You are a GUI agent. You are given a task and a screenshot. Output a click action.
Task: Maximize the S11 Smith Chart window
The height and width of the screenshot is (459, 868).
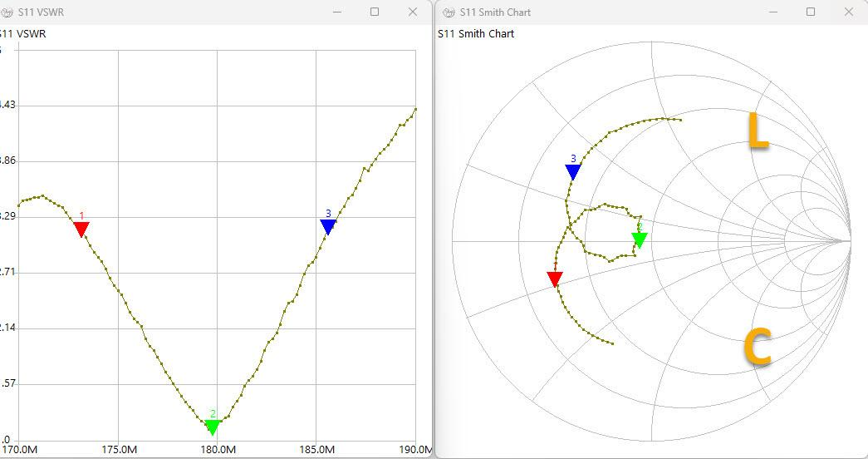[x=811, y=12]
